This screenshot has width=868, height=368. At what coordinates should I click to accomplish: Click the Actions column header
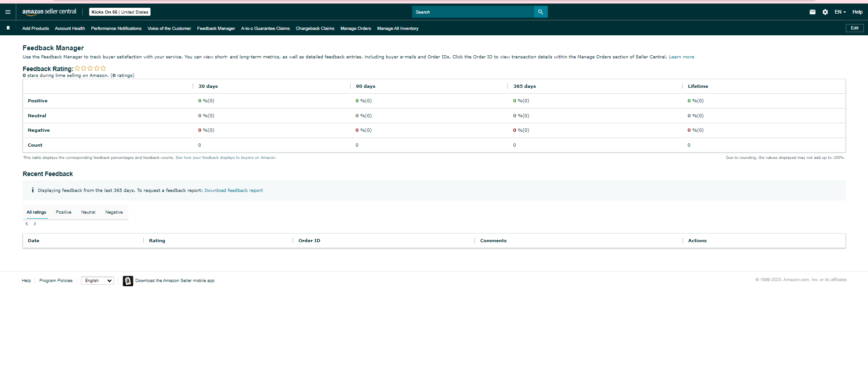pyautogui.click(x=697, y=241)
